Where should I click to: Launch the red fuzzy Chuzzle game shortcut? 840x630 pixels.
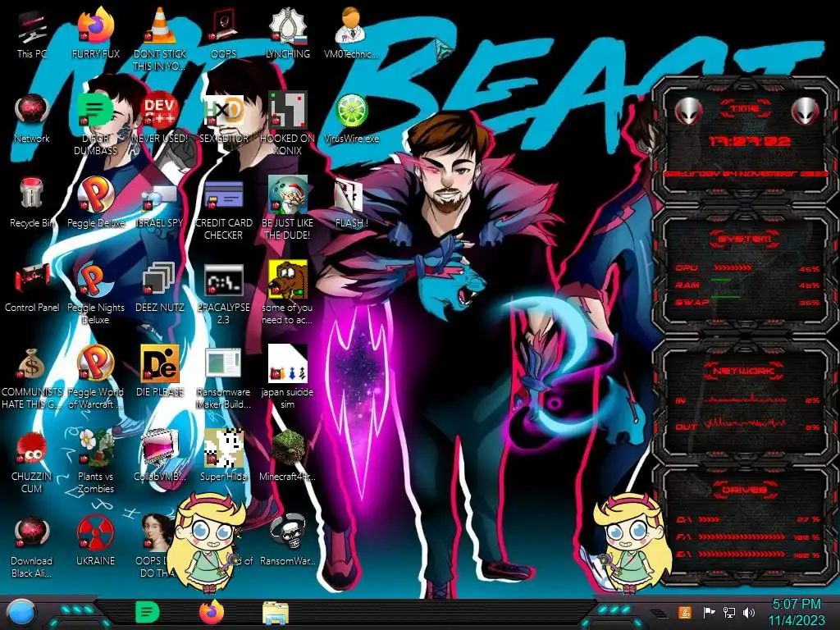pos(32,462)
